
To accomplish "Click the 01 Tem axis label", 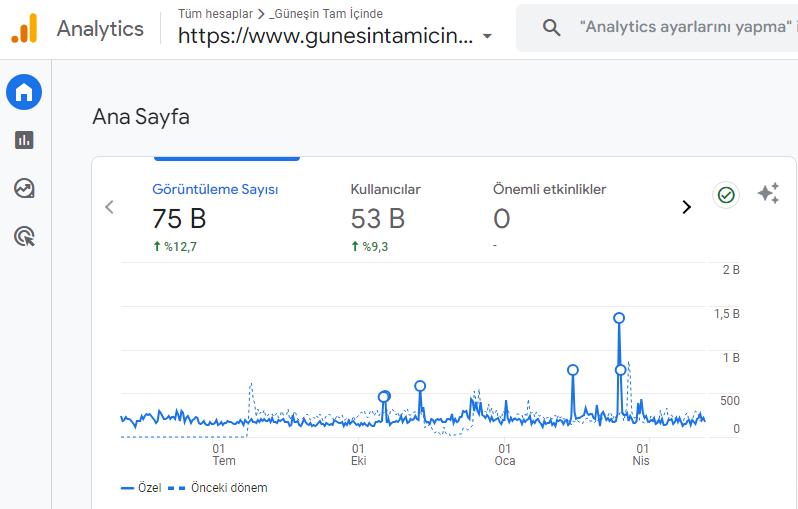I will point(223,455).
